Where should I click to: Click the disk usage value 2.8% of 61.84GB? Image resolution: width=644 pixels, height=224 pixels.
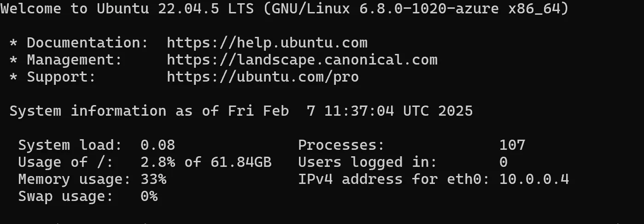pos(205,162)
